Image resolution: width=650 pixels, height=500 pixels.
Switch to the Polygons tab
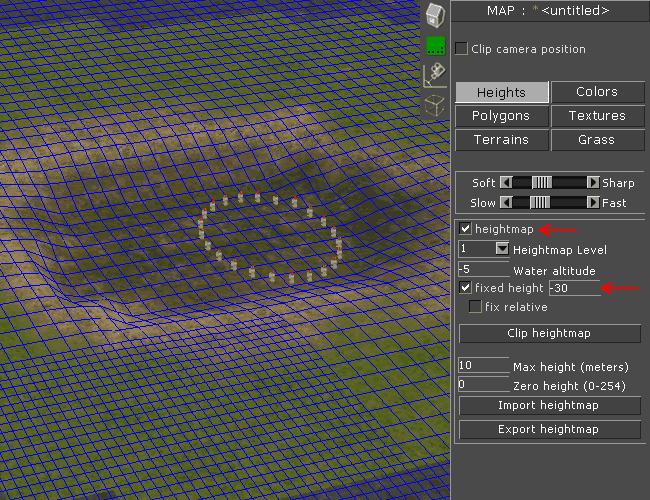[502, 116]
